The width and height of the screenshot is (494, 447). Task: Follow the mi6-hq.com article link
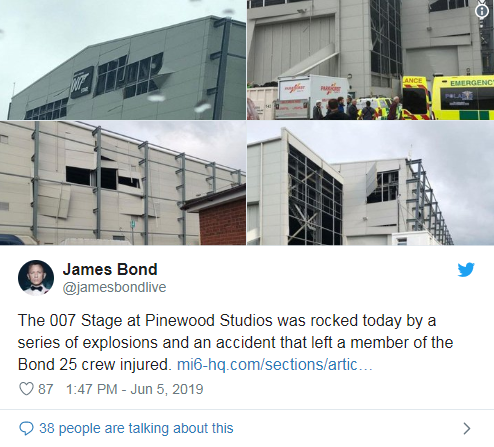coord(275,365)
